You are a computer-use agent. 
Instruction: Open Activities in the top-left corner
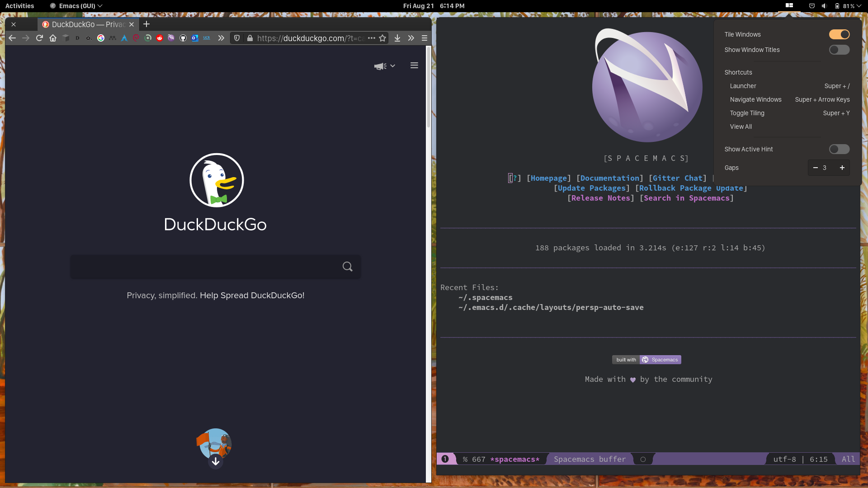coord(19,6)
